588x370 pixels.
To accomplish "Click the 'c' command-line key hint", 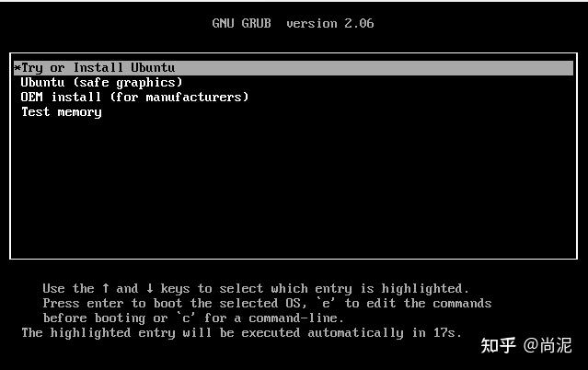I will [x=186, y=318].
